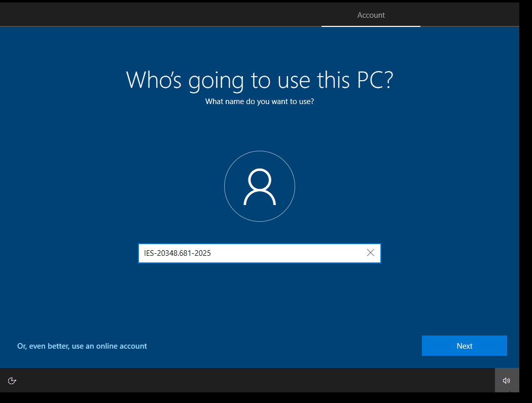
Task: Click 'What name do you want to use?' text
Action: point(260,102)
